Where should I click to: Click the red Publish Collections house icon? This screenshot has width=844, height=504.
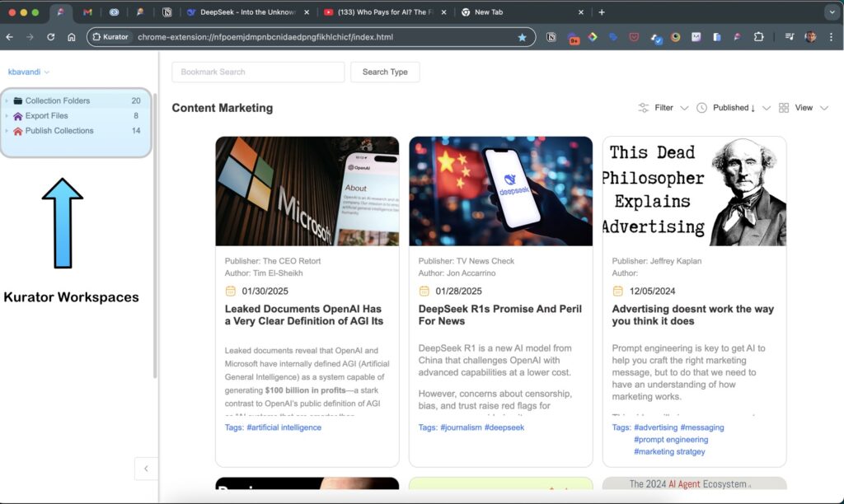(x=18, y=131)
